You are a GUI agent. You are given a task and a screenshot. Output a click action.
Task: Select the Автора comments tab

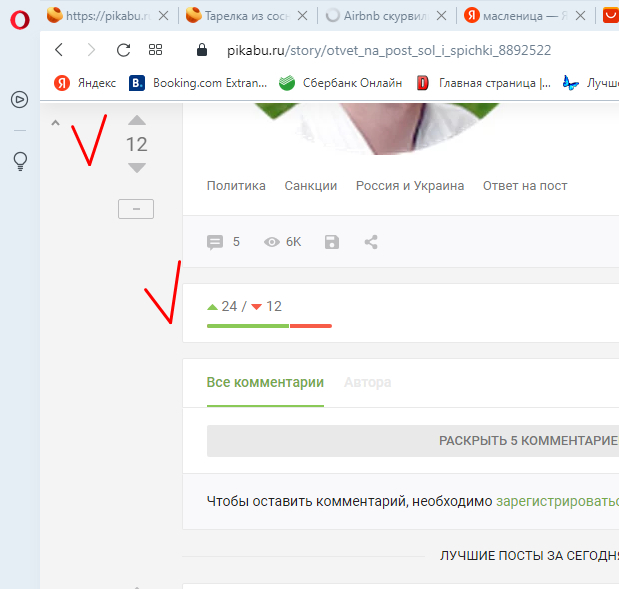(x=368, y=382)
